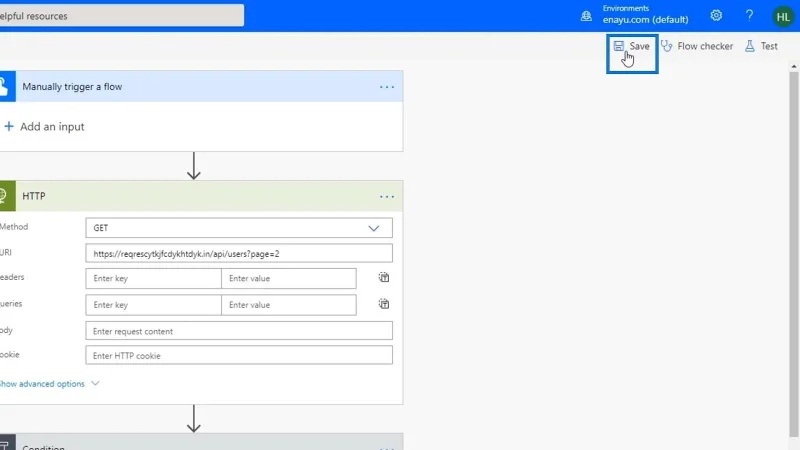Click the search helpful resources box
Image resolution: width=800 pixels, height=450 pixels.
point(121,16)
